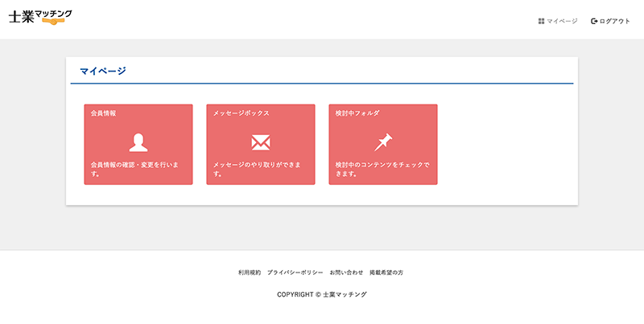The height and width of the screenshot is (324, 644).
Task: Open the メッセージボックス card title
Action: pyautogui.click(x=241, y=113)
